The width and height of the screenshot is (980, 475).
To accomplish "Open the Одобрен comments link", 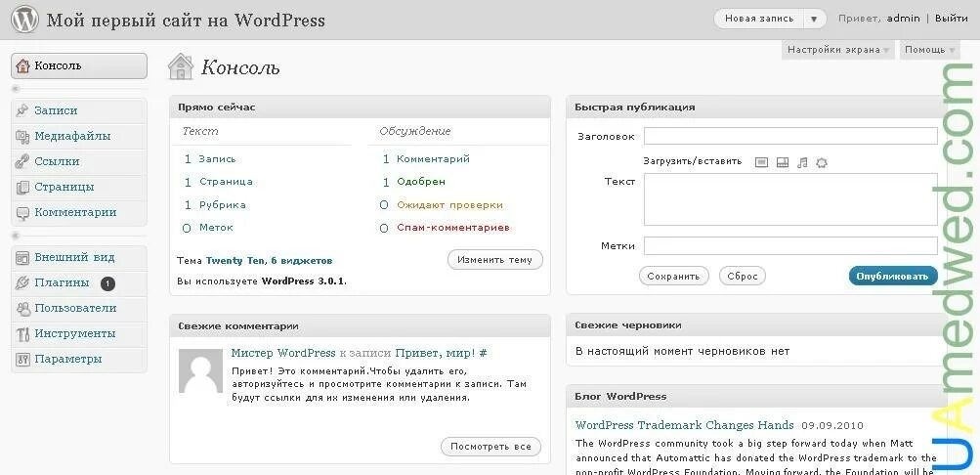I will click(421, 182).
